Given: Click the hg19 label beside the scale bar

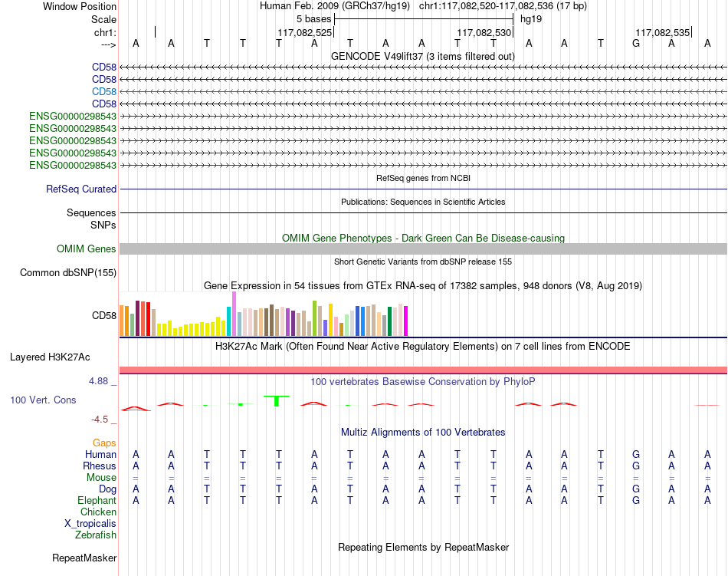Looking at the screenshot, I should click(x=531, y=19).
